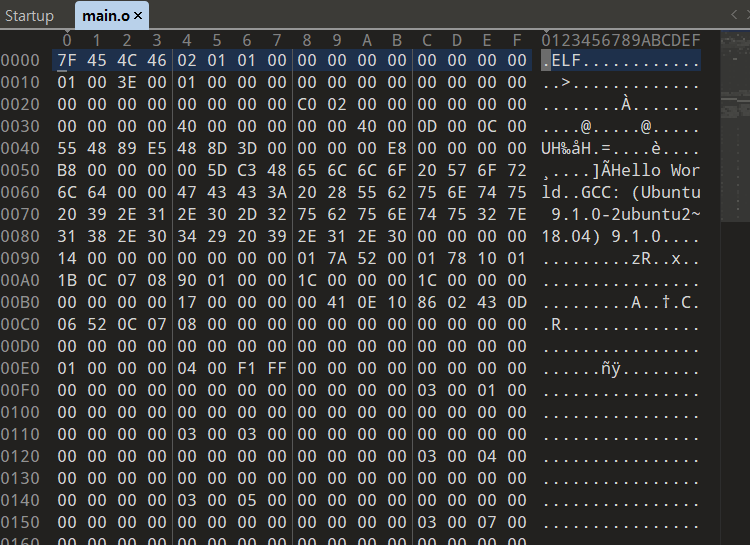Select byte FF in row 00E0

(277, 368)
